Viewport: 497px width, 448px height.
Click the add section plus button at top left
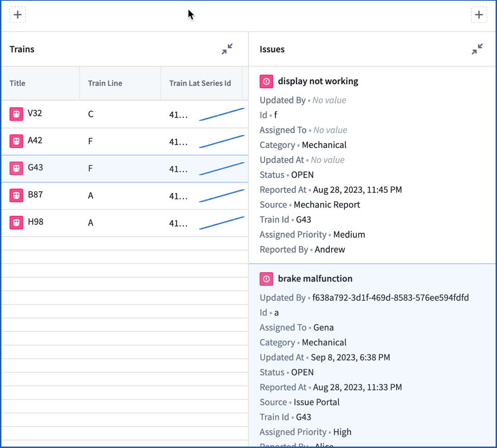click(18, 14)
